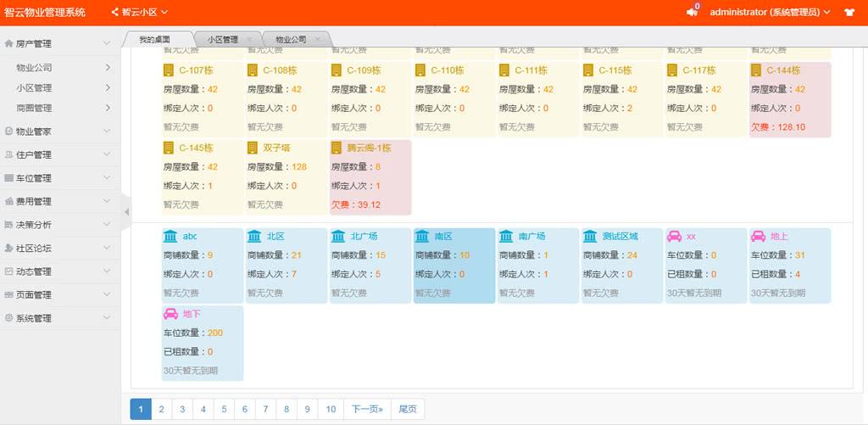This screenshot has height=425, width=868.
Task: Click the 南区 shop area icon
Action: (421, 236)
